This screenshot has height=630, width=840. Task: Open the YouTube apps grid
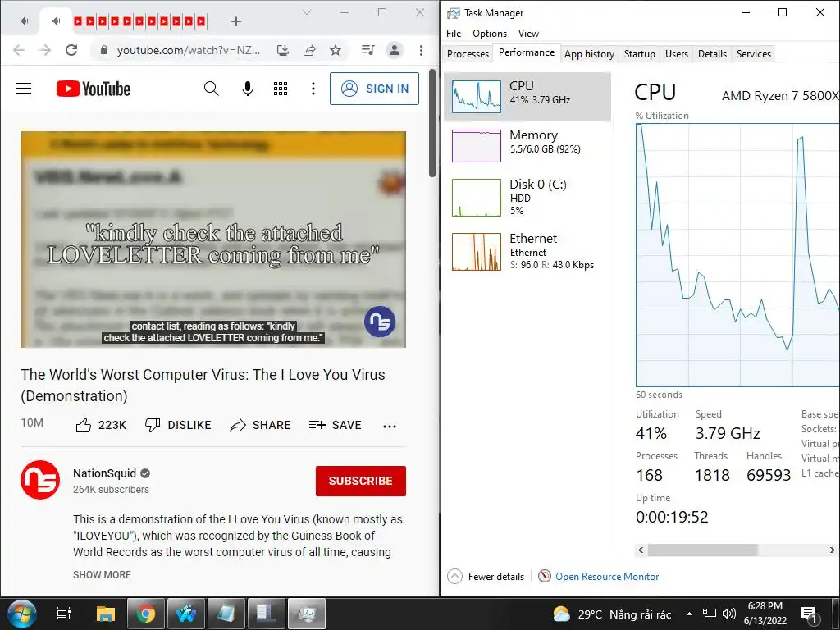[x=281, y=89]
